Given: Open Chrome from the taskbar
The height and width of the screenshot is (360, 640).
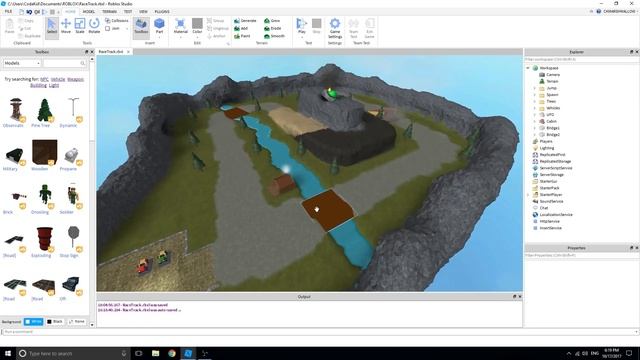Looking at the screenshot, I should point(172,353).
